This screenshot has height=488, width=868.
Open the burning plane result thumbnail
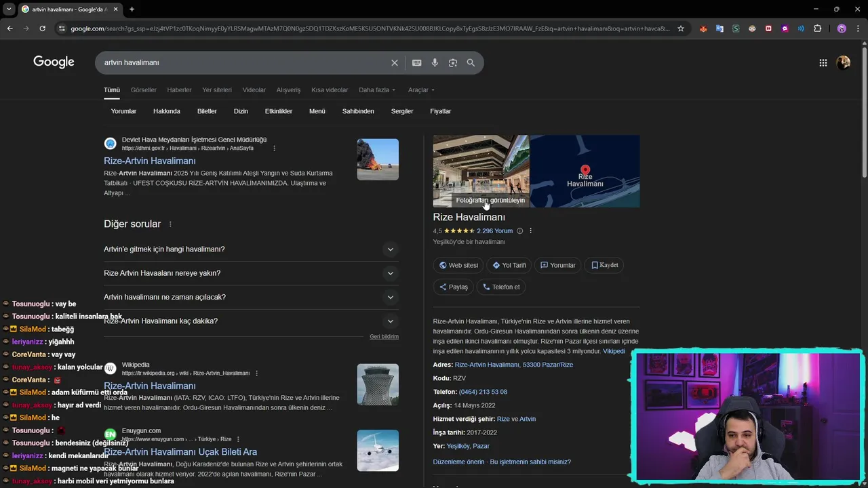click(378, 159)
